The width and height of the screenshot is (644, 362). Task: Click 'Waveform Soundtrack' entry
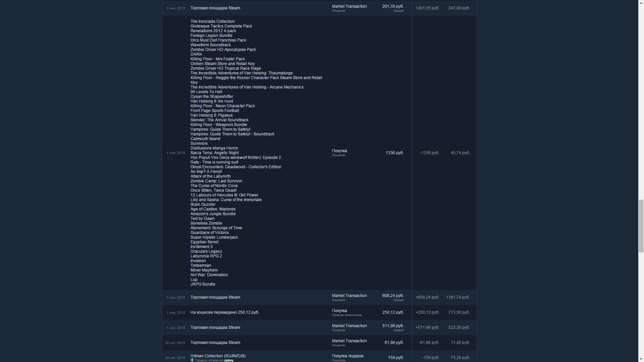211,45
